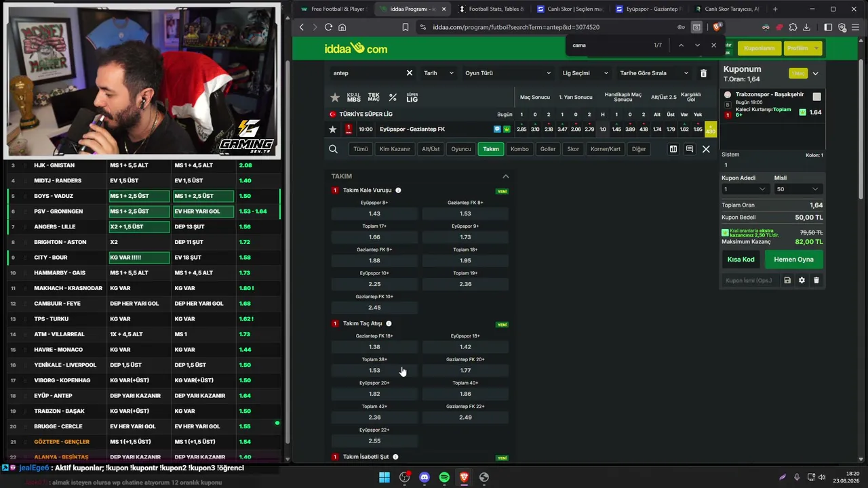Viewport: 868px width, 488px height.
Task: Filter by Tek Maç icon
Action: [374, 98]
